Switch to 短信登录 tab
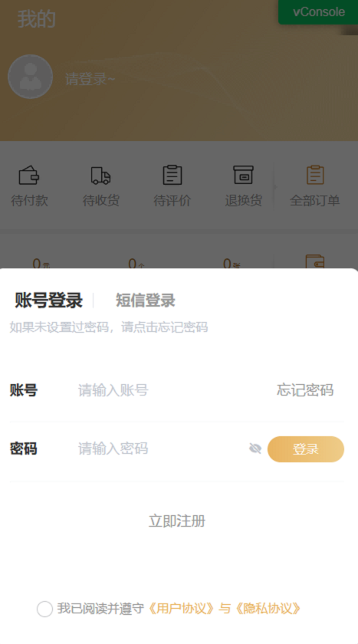Screen dimensions: 358x644 [146, 301]
